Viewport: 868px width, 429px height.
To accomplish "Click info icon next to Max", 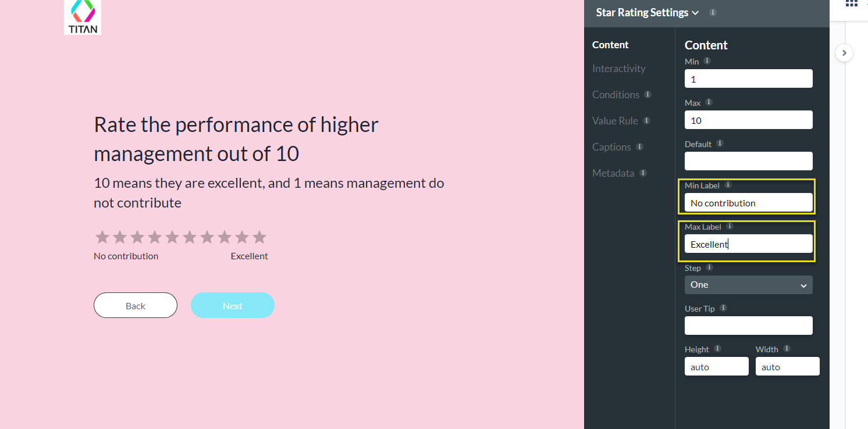I will 709,102.
